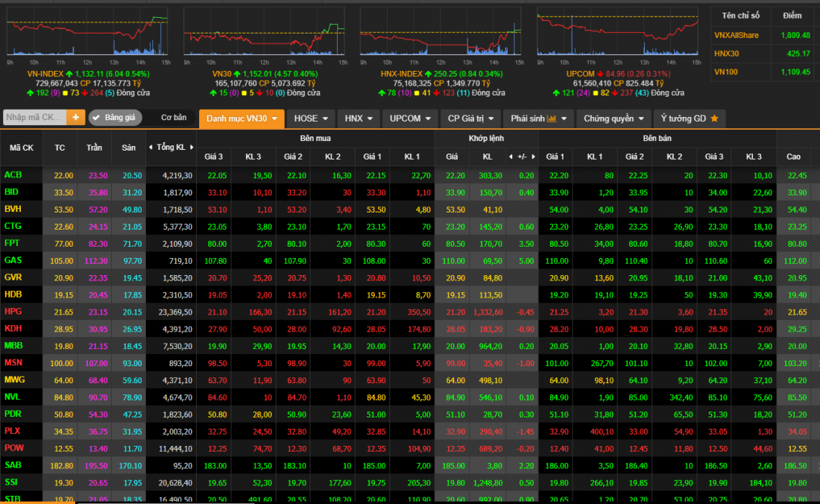Click the left arrow beside Tổng KL header
820x504 pixels.
(x=151, y=148)
